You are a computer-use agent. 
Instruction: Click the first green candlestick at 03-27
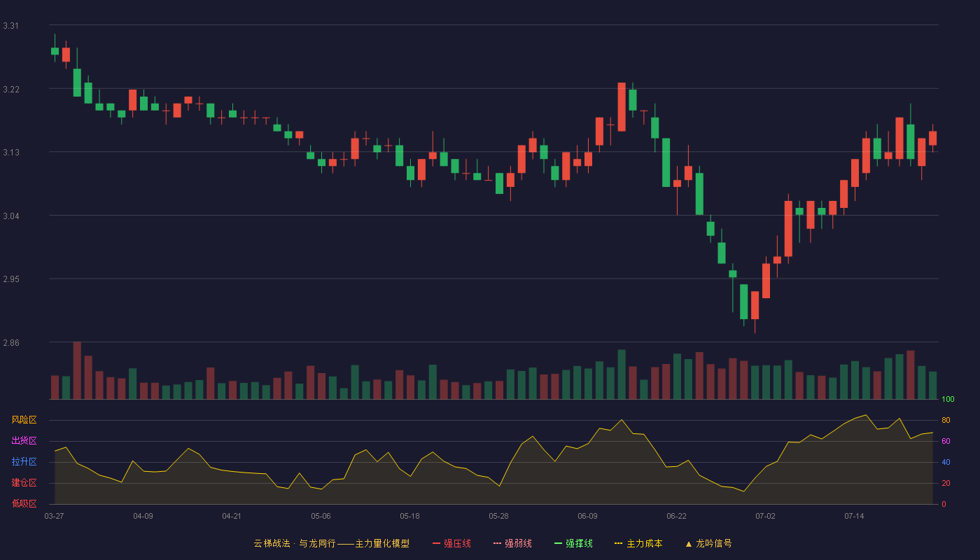[55, 51]
